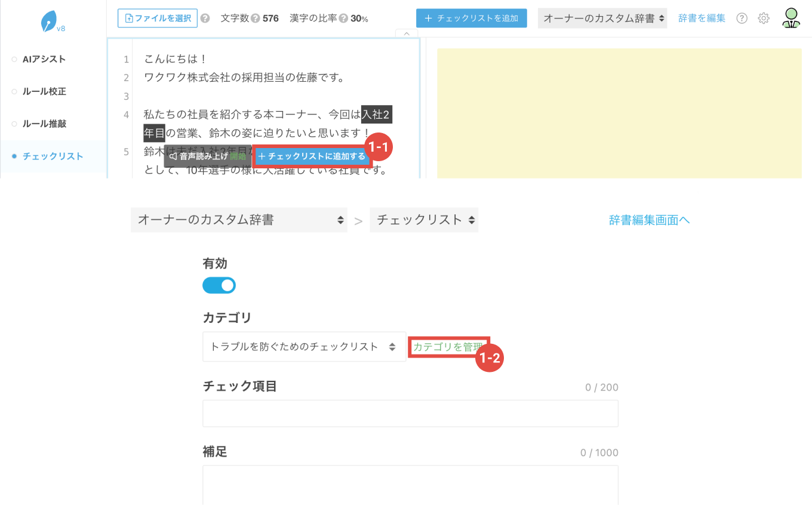Open the オーナーのカスタム辞書 breadcrumb dropdown
Viewport: 812px width, 505px height.
239,220
